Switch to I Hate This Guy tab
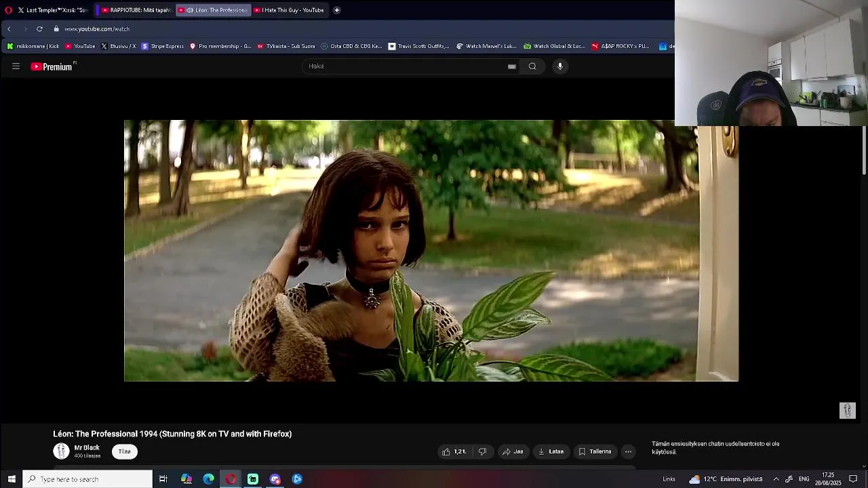This screenshot has width=868, height=488. [290, 10]
